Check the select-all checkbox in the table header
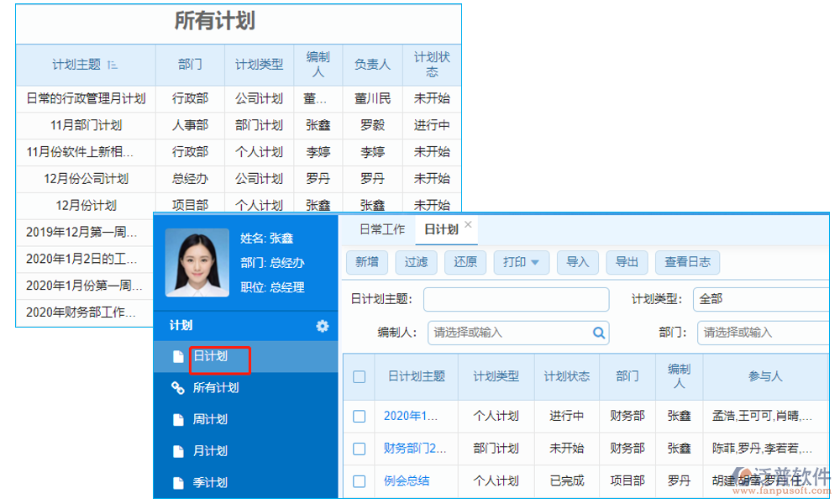The height and width of the screenshot is (504, 840). tap(358, 376)
